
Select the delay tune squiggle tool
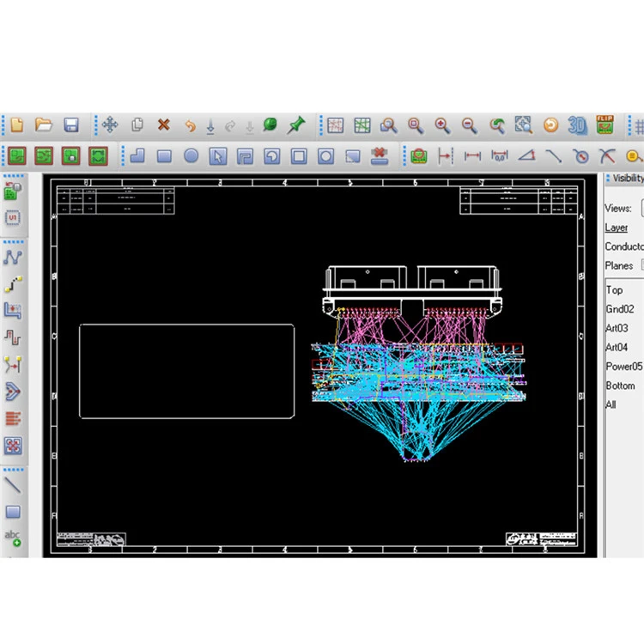click(x=13, y=337)
